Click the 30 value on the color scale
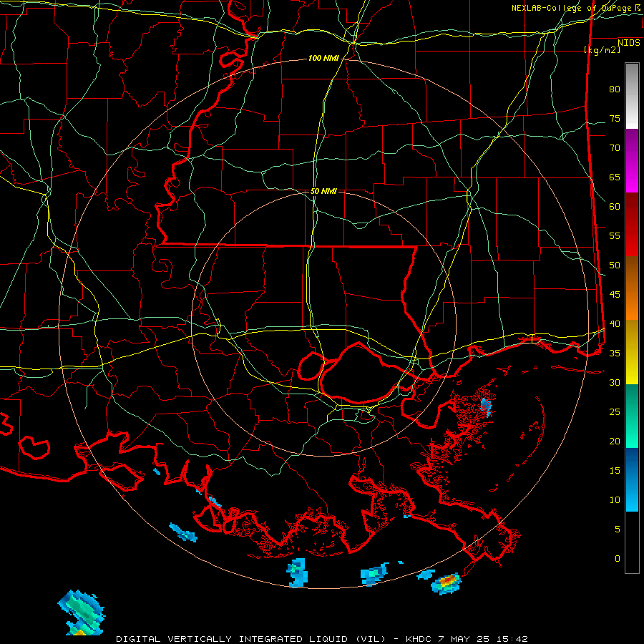 pyautogui.click(x=615, y=383)
